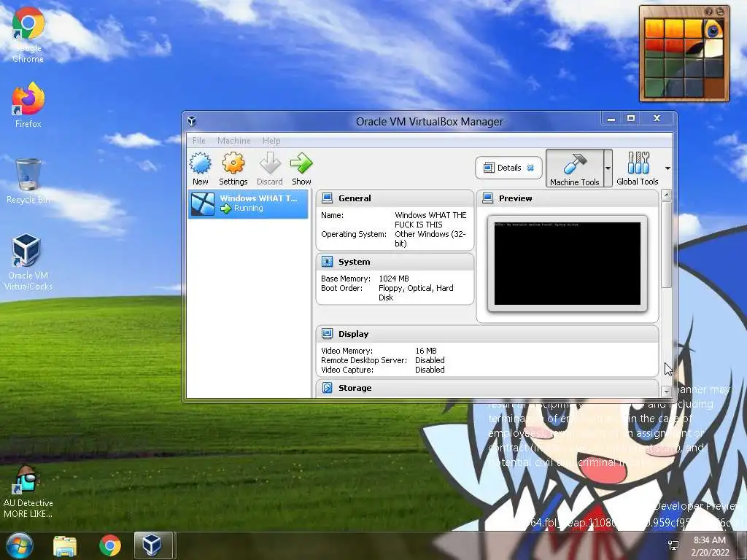Viewport: 747px width, 560px height.
Task: Click the Discard toolbar arrow icon
Action: click(270, 163)
